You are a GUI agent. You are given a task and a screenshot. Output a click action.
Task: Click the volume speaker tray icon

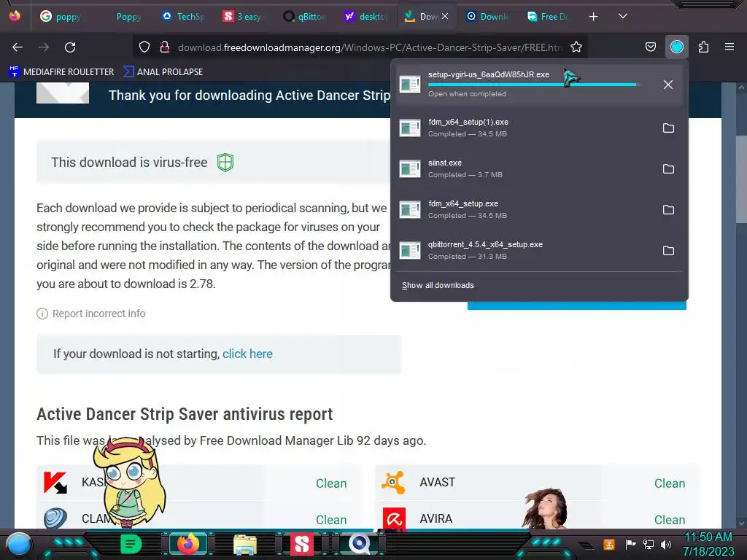tap(666, 544)
